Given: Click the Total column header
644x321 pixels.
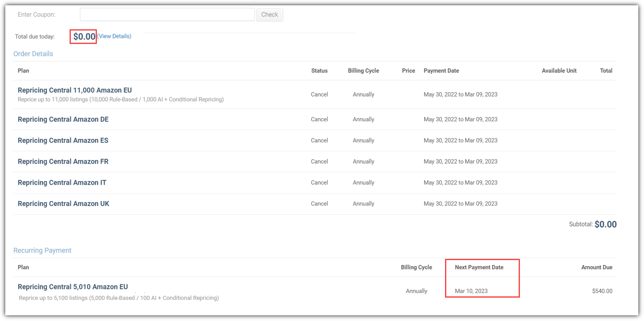Looking at the screenshot, I should tap(606, 71).
